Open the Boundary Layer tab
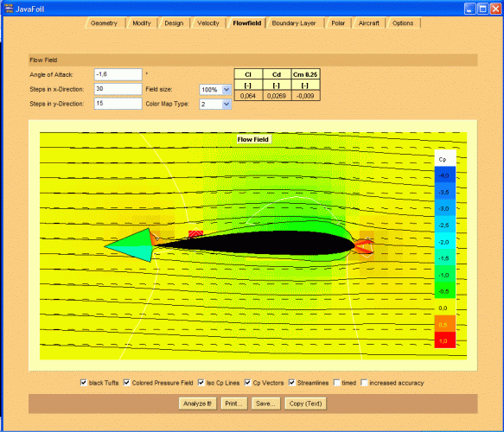This screenshot has width=504, height=432. point(294,23)
